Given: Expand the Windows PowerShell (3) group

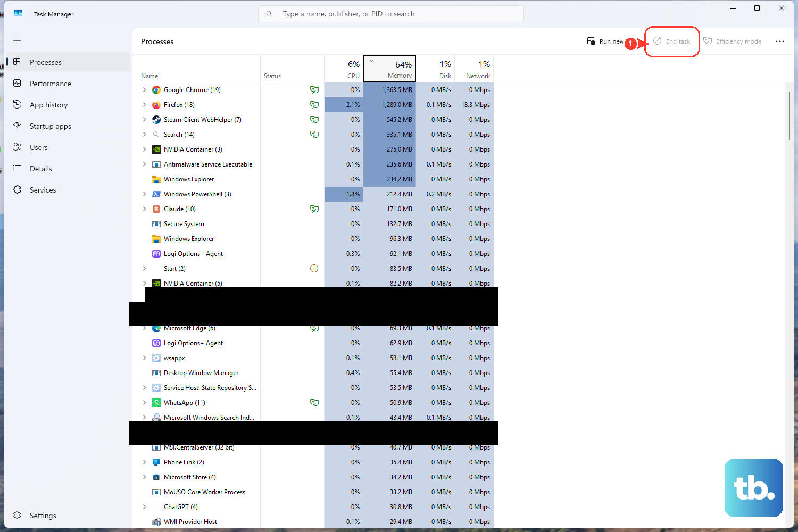Looking at the screenshot, I should click(144, 194).
